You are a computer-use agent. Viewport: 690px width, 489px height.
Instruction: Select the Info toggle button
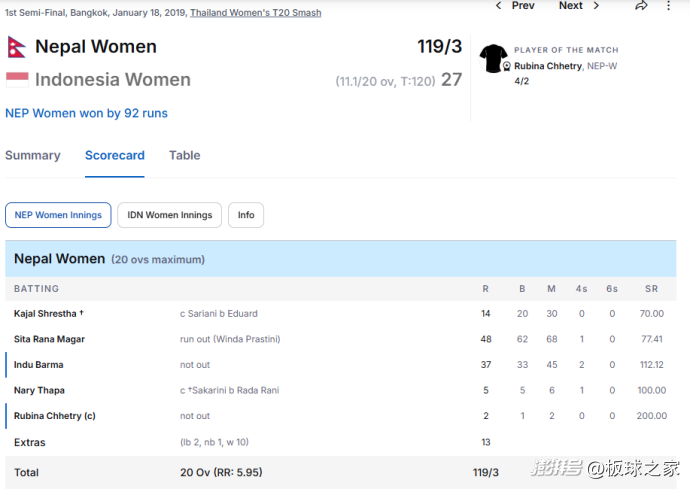246,215
